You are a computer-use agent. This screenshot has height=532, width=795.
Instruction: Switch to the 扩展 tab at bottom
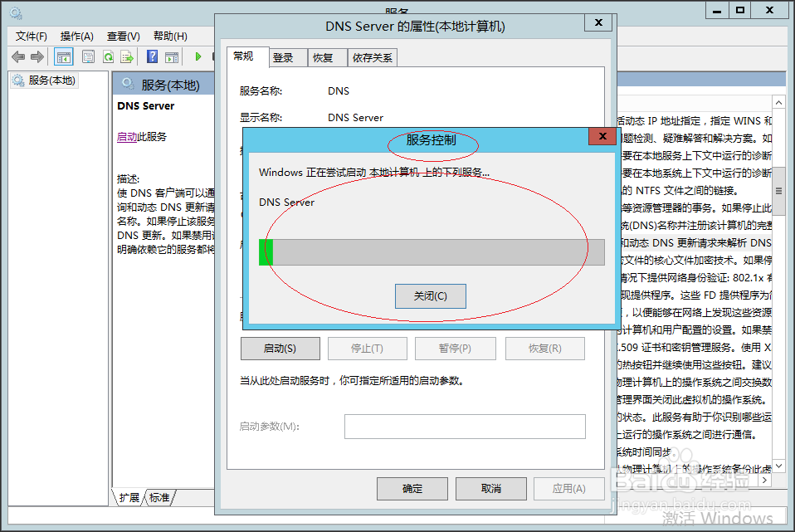tap(129, 497)
